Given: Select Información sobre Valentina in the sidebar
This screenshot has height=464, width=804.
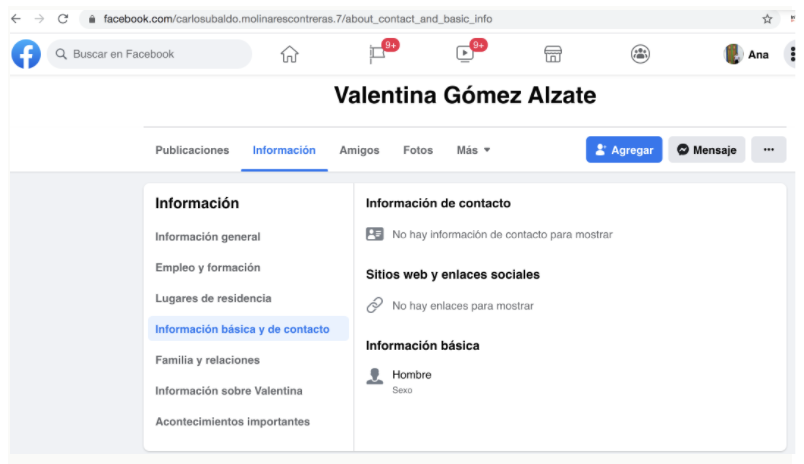Looking at the screenshot, I should 229,391.
